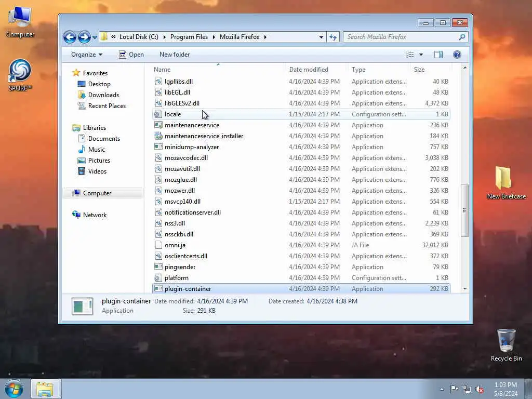Expand the arrow after Local Disk (C:)
Viewport: 532px width, 399px height.
(164, 37)
